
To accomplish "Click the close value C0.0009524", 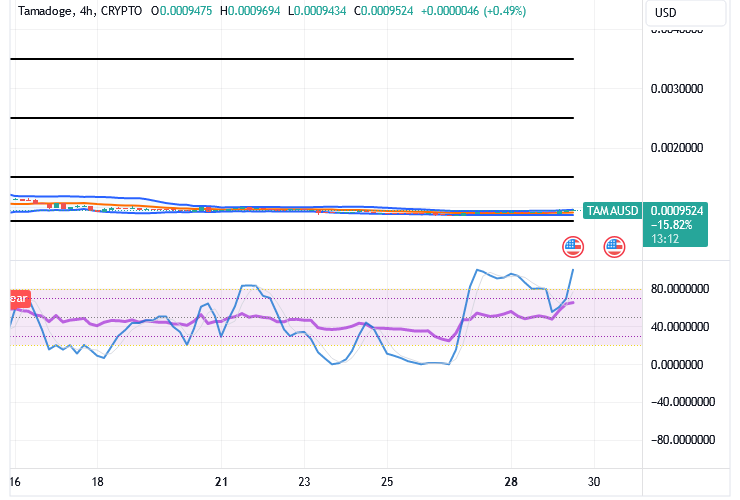I will click(384, 11).
